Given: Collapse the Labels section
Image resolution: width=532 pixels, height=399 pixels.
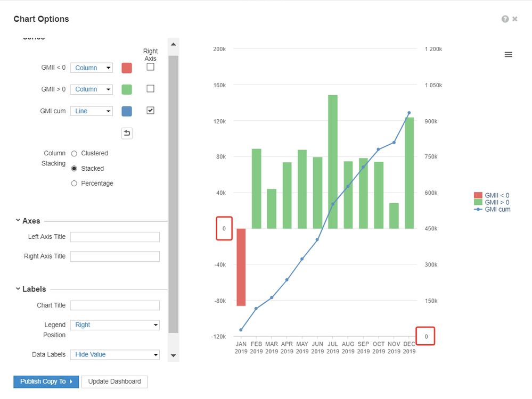Looking at the screenshot, I should [18, 289].
